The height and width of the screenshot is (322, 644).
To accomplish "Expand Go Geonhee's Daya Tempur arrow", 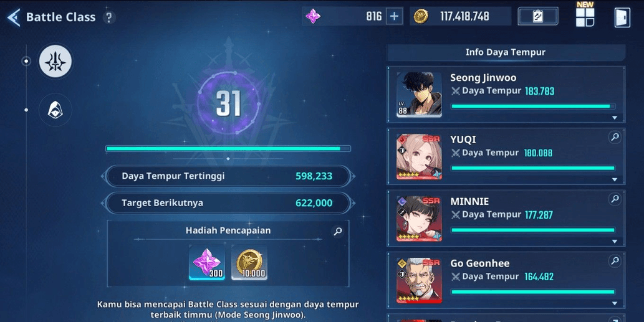I will pos(615,303).
